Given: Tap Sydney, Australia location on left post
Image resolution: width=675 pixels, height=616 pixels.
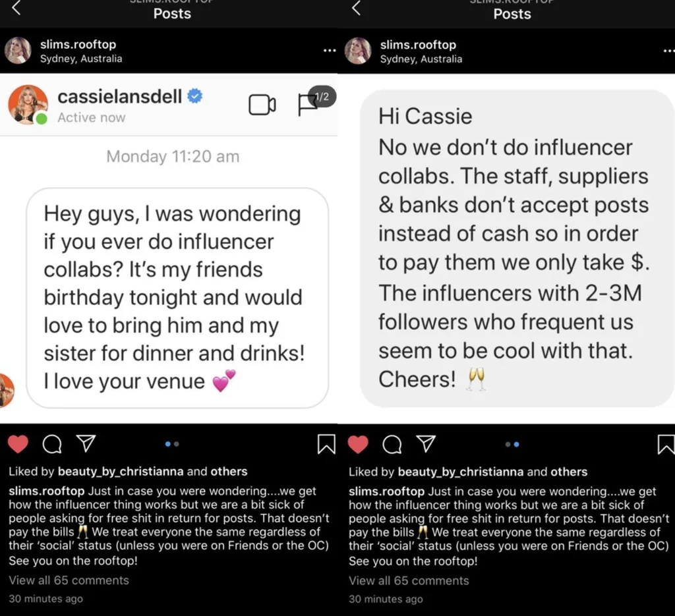Looking at the screenshot, I should point(81,59).
